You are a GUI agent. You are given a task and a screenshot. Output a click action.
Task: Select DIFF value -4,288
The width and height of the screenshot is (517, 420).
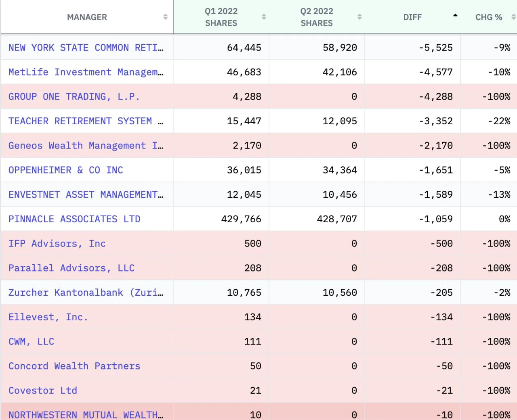[436, 97]
